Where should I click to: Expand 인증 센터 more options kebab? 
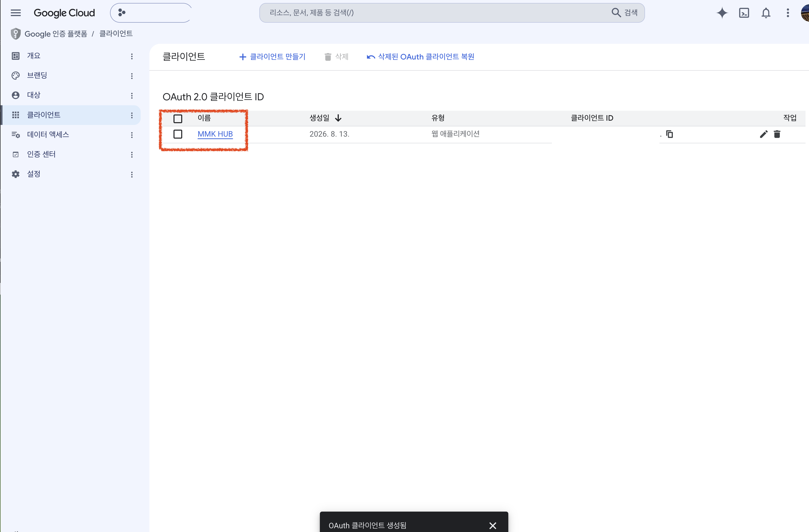pos(132,155)
